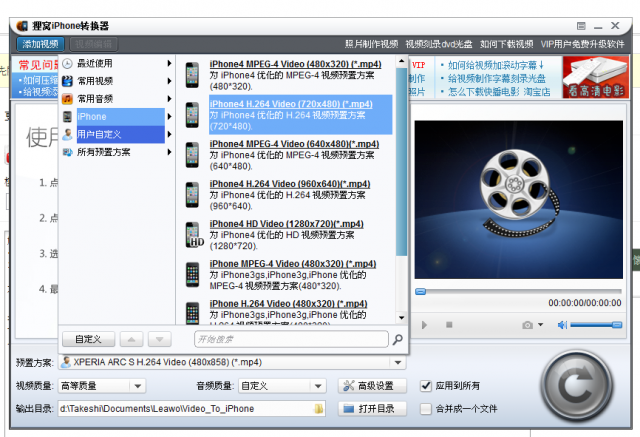The width and height of the screenshot is (640, 437).
Task: Open the snapshot options dropdown arrow
Action: click(x=540, y=325)
